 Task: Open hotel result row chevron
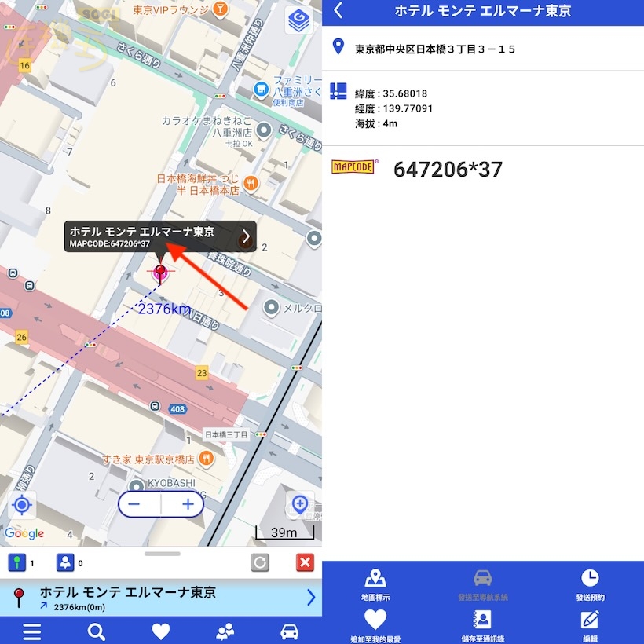[x=311, y=598]
